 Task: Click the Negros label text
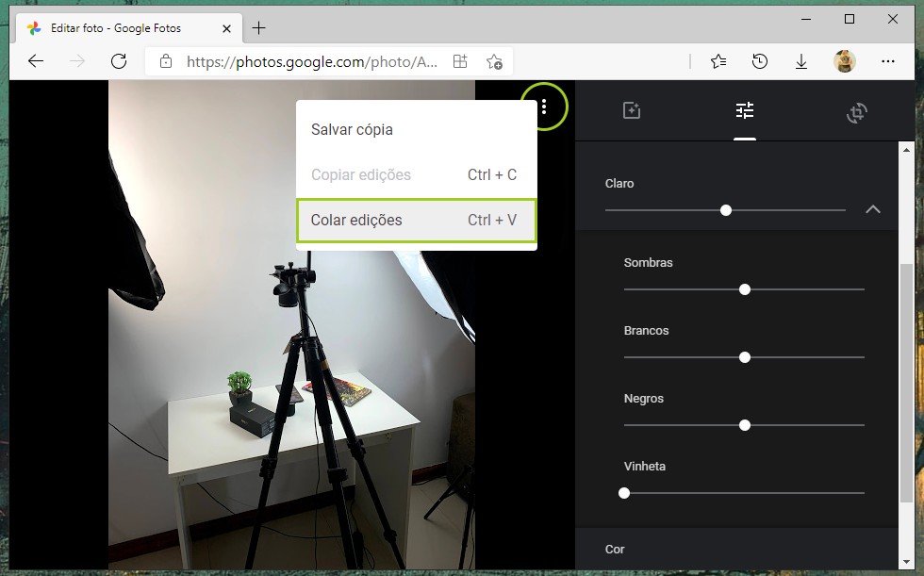(x=643, y=399)
